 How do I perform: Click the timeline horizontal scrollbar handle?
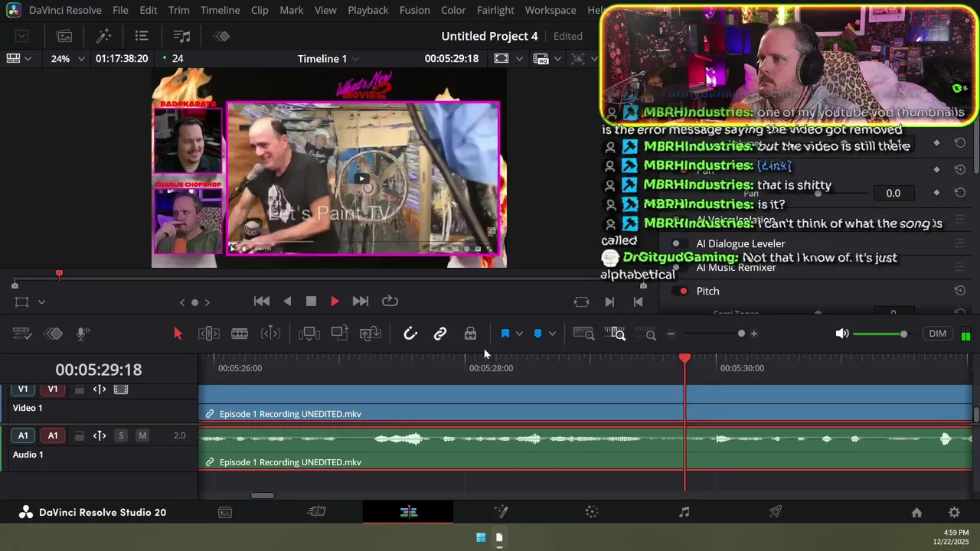(263, 495)
